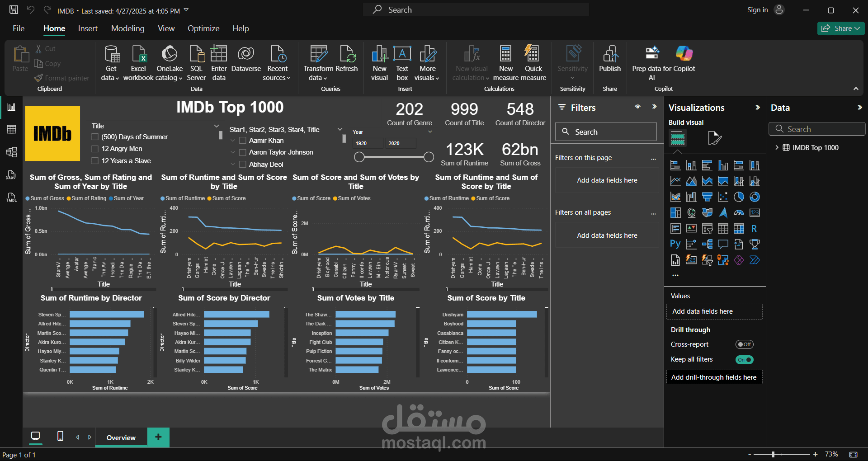Collapse the Visualizations pane
Screen dimensions: 868x461
pos(758,108)
